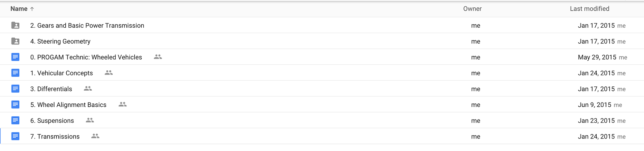Image resolution: width=644 pixels, height=151 pixels.
Task: Sort files by the Name column header
Action: point(19,9)
